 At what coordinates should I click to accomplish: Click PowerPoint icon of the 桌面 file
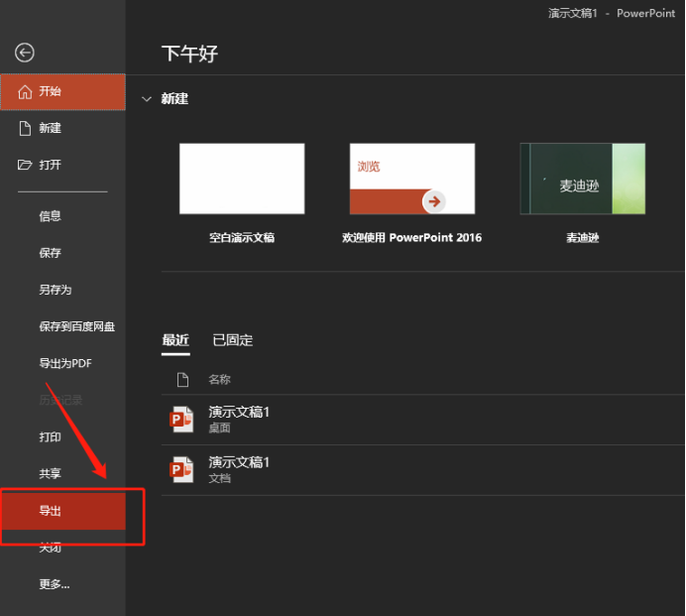[181, 420]
